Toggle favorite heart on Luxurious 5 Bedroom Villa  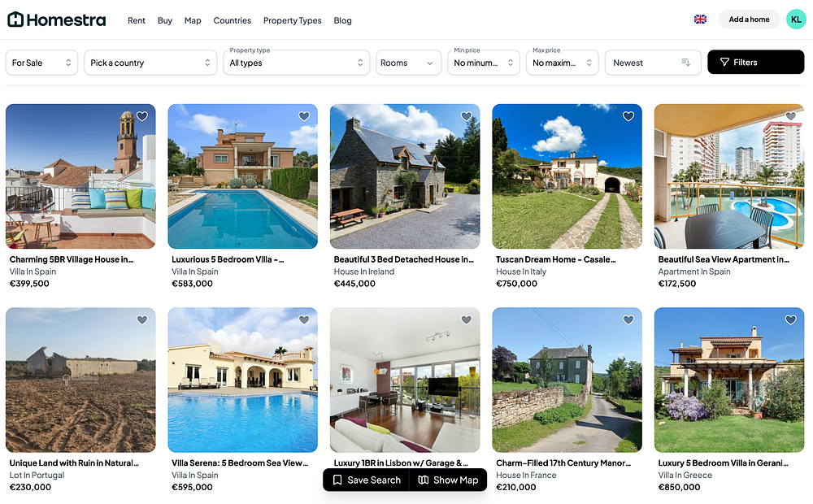[304, 116]
